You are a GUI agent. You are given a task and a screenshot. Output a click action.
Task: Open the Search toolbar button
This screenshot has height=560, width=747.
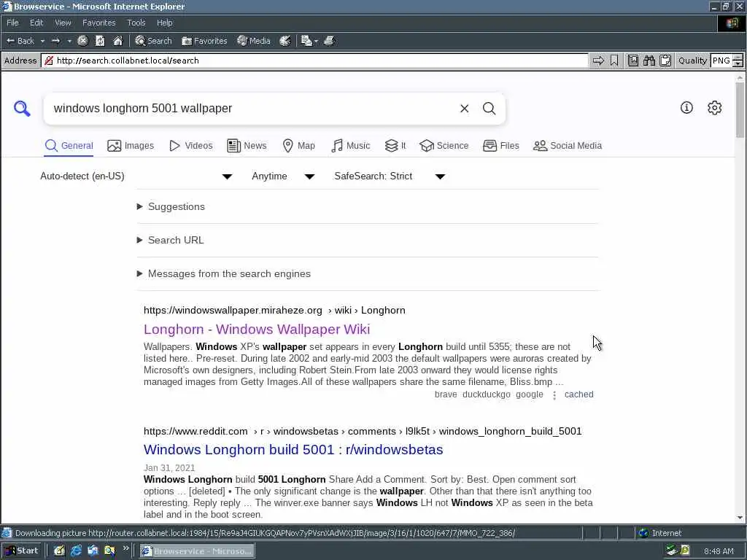tap(153, 41)
